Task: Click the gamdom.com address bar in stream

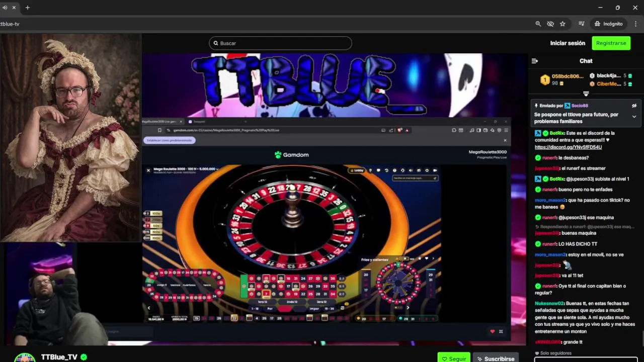Action: click(x=272, y=130)
